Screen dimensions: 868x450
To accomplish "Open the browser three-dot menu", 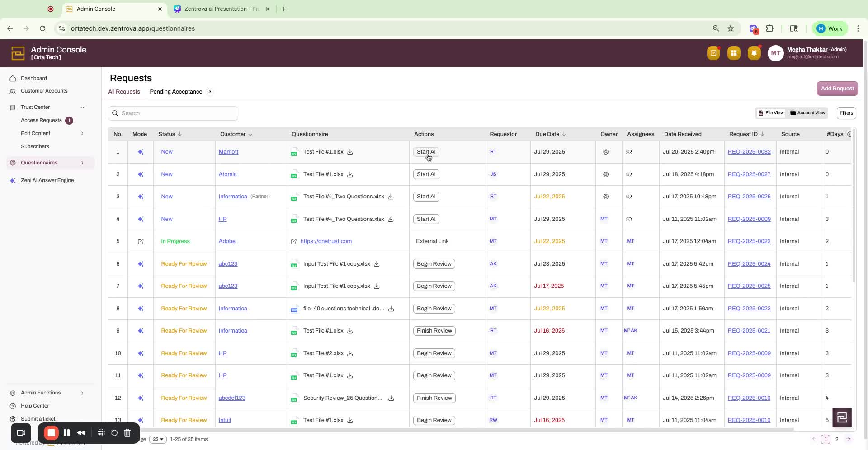I will click(x=858, y=28).
